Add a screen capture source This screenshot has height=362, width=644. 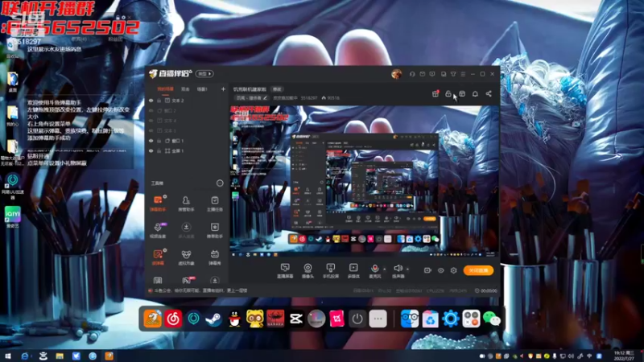tap(285, 271)
